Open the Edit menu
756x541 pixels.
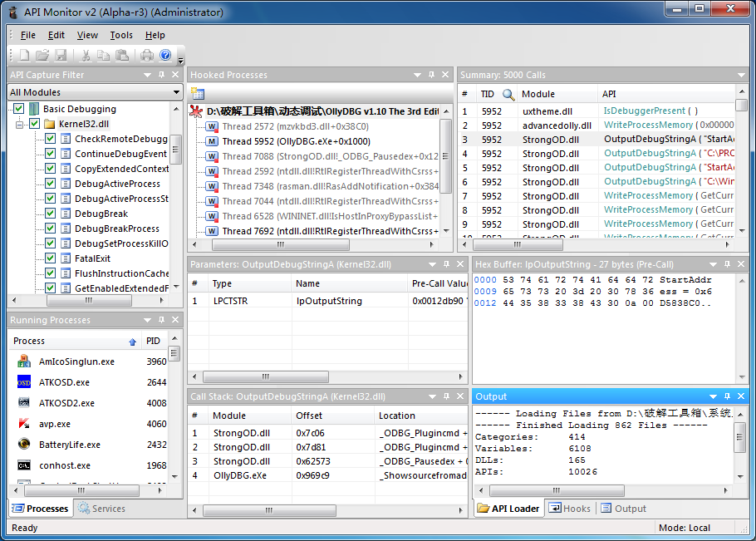56,35
